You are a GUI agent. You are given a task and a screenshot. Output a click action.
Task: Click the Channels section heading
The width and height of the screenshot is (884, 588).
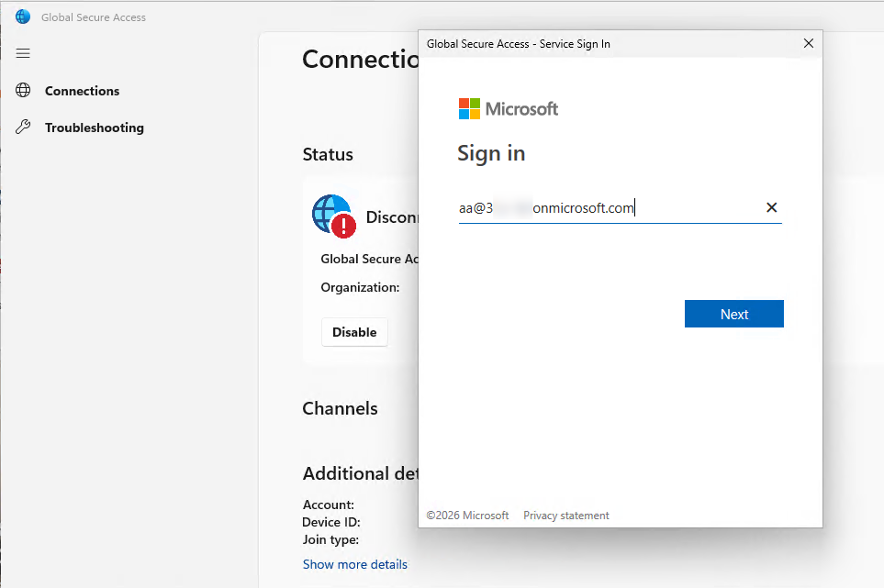coord(340,408)
